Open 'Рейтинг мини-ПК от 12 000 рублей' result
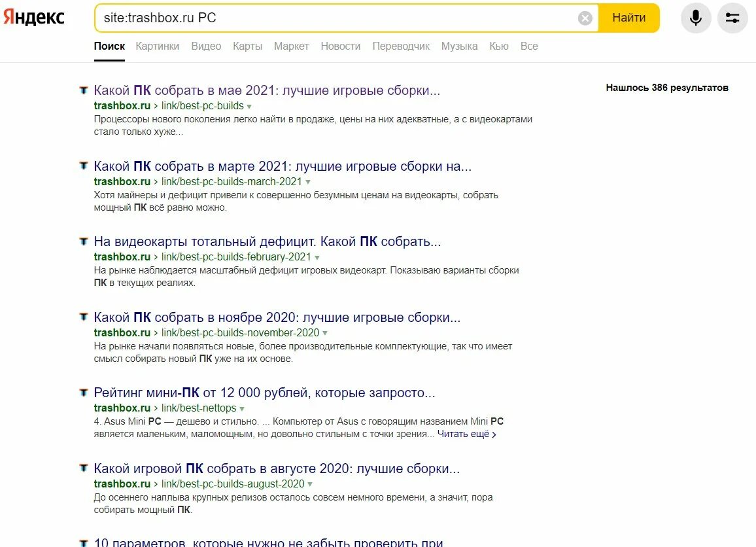The height and width of the screenshot is (547, 756). tap(264, 393)
